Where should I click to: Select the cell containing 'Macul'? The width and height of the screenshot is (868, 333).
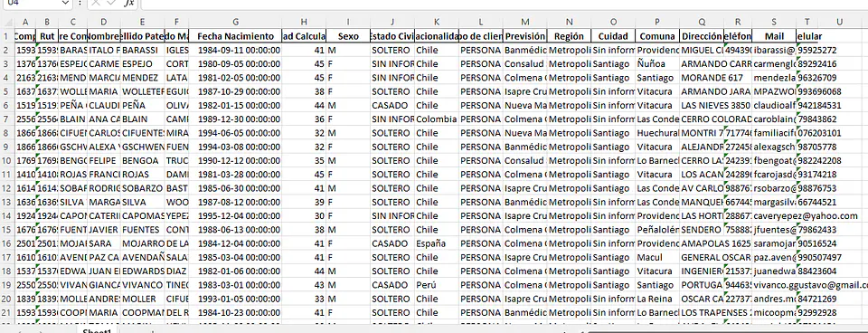coord(657,258)
